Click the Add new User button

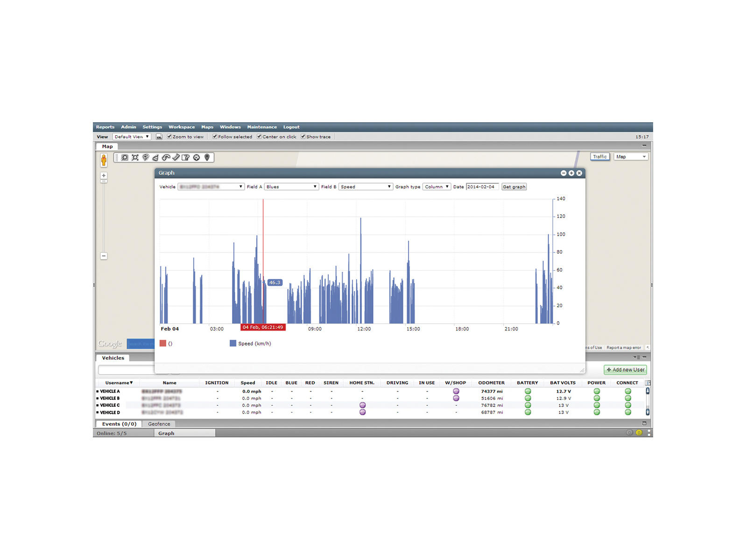625,370
